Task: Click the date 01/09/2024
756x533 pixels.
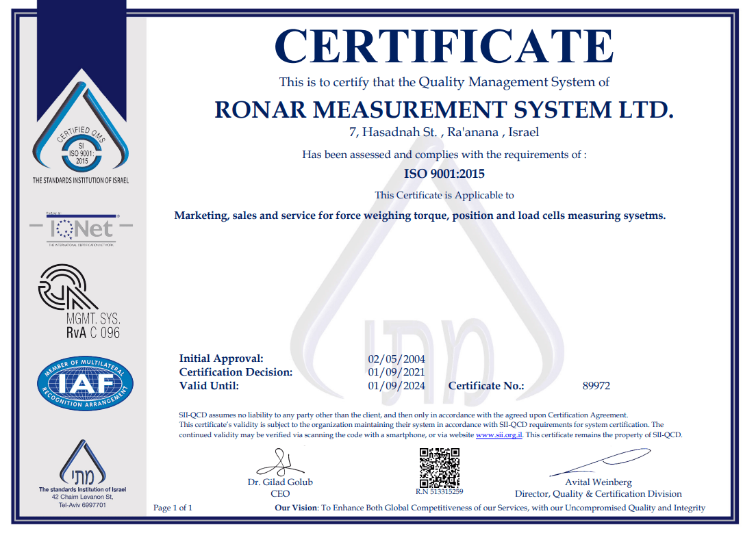Action: tap(396, 385)
